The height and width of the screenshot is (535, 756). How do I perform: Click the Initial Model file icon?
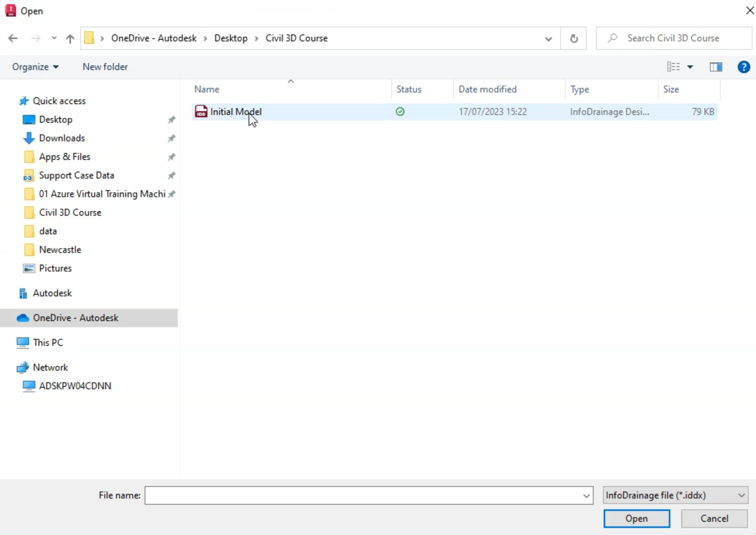click(201, 112)
